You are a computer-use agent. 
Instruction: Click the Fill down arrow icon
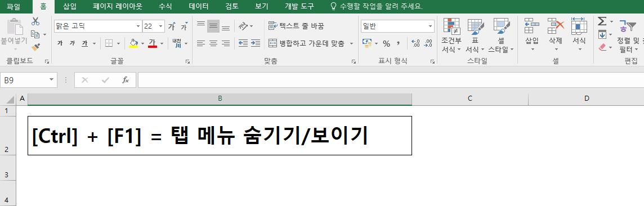[x=602, y=34]
